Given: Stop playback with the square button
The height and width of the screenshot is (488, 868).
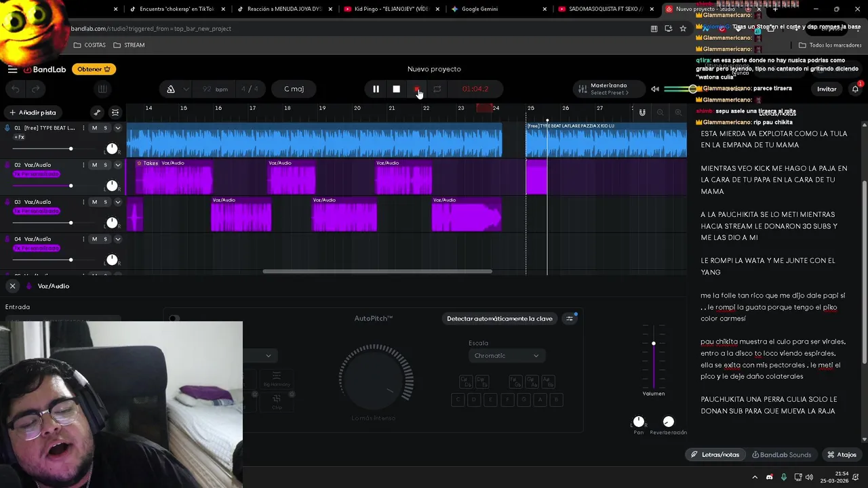Looking at the screenshot, I should pos(397,89).
